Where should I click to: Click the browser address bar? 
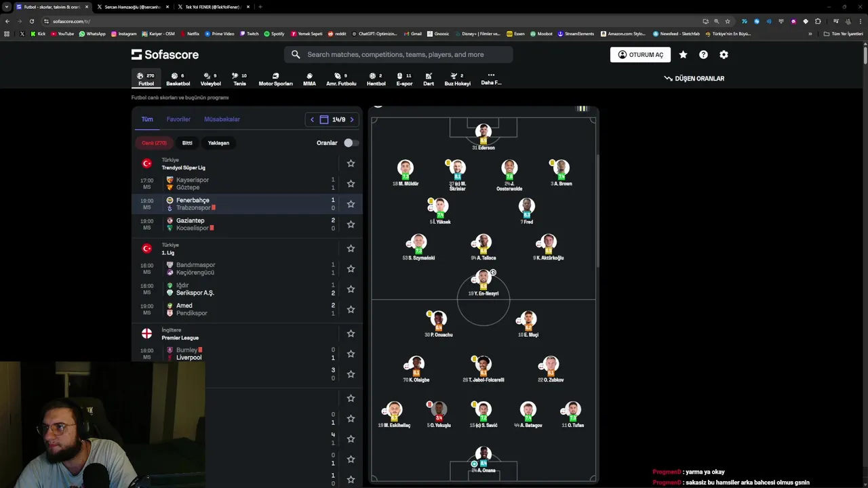point(373,21)
